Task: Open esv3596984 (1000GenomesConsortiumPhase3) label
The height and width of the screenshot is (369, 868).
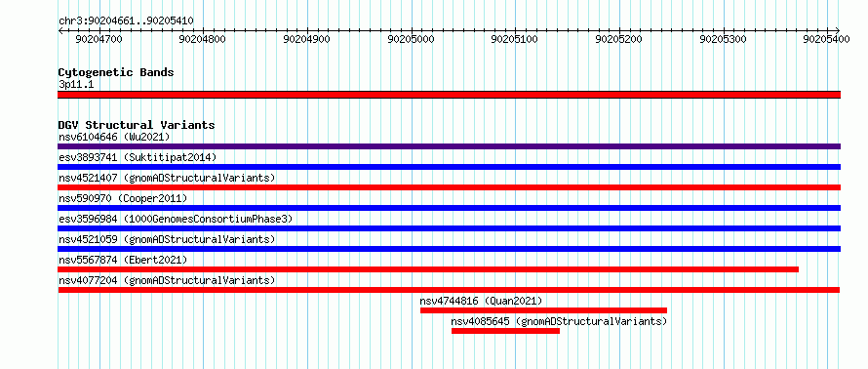Action: [176, 219]
